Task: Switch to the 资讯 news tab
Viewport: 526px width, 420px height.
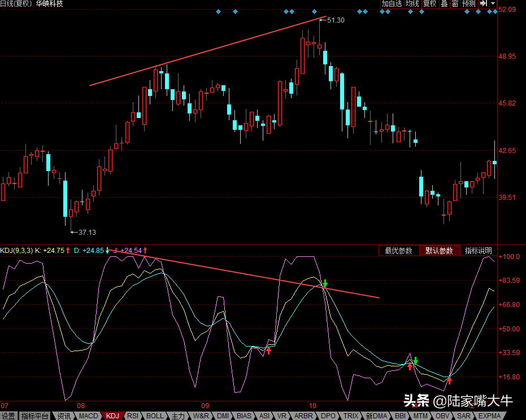Action: [64, 416]
